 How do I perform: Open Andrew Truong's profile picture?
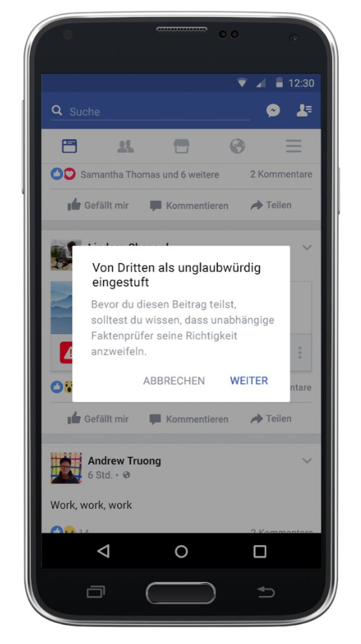pyautogui.click(x=66, y=468)
